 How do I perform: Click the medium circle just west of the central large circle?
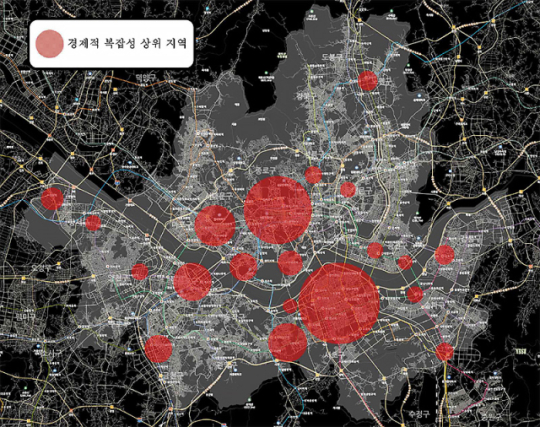[215, 226]
